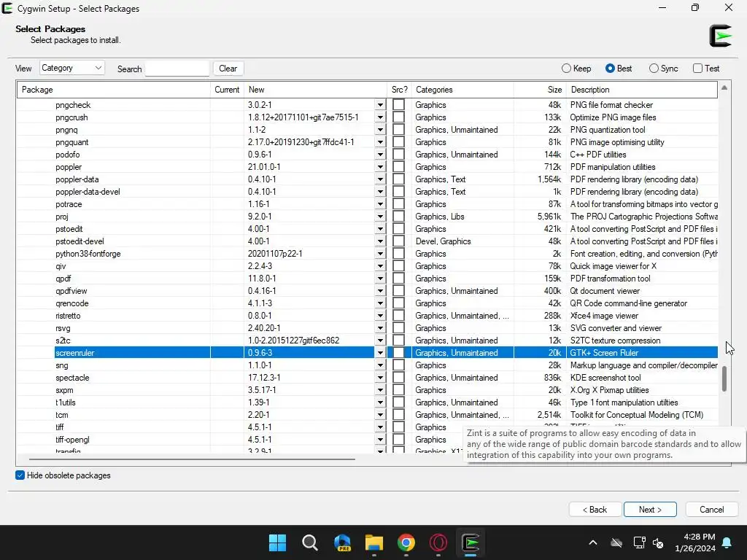Click the vertical scrollbar thumb
The height and width of the screenshot is (560, 747).
pos(724,378)
